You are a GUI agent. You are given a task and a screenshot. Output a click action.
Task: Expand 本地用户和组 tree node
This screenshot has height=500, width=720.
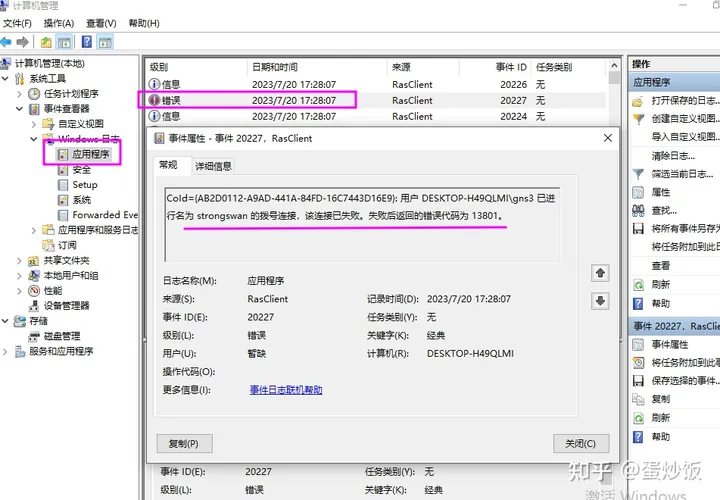pyautogui.click(x=19, y=275)
